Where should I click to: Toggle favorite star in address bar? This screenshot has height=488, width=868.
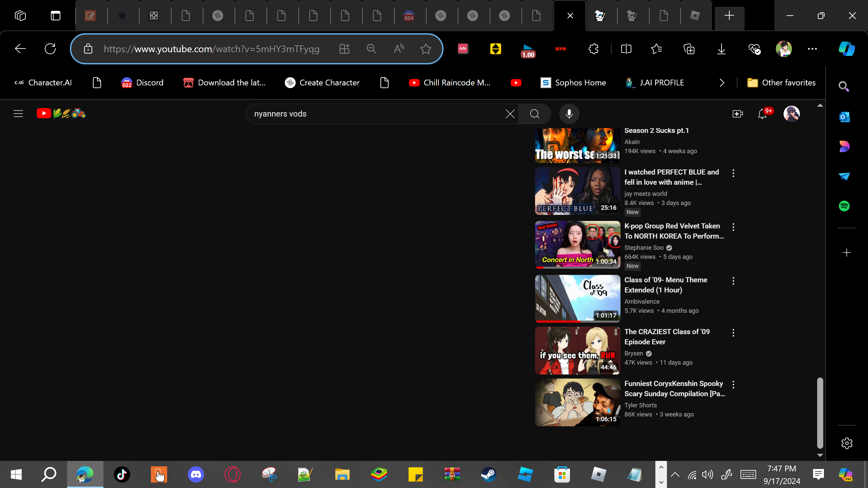coord(426,49)
